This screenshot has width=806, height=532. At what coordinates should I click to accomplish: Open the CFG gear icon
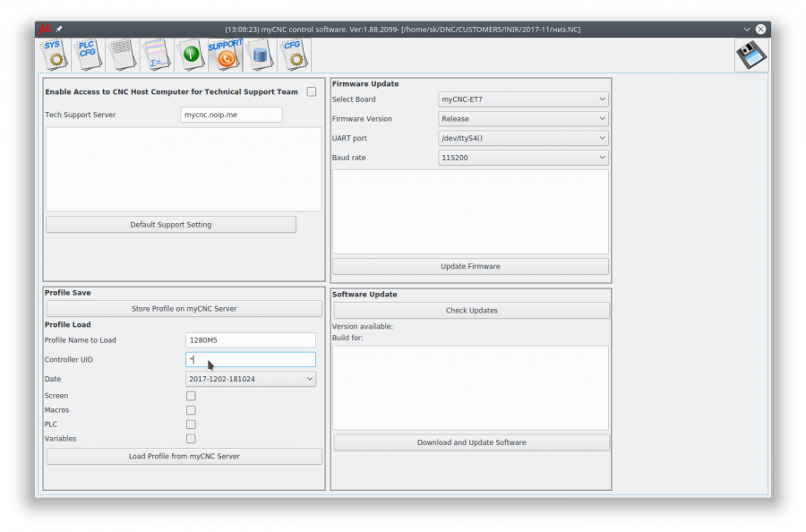point(294,55)
